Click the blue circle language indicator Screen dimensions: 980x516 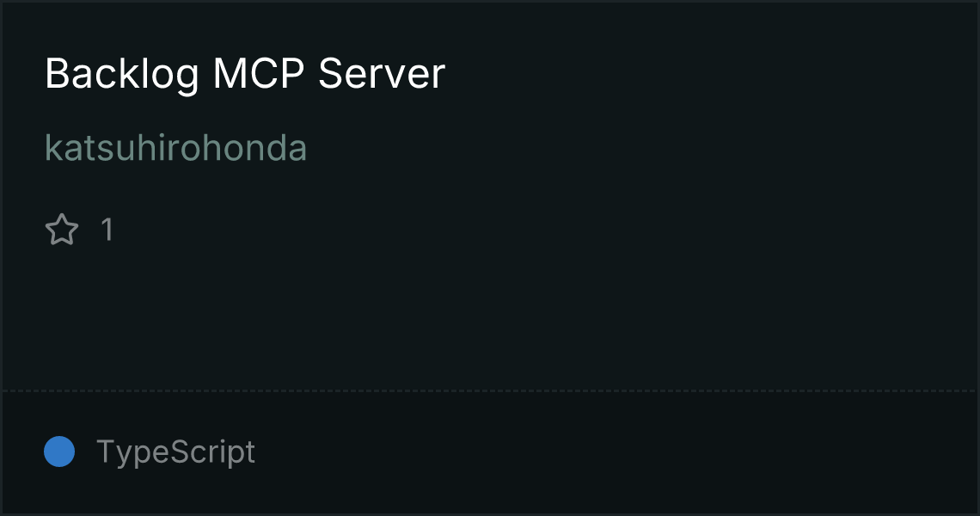(59, 451)
